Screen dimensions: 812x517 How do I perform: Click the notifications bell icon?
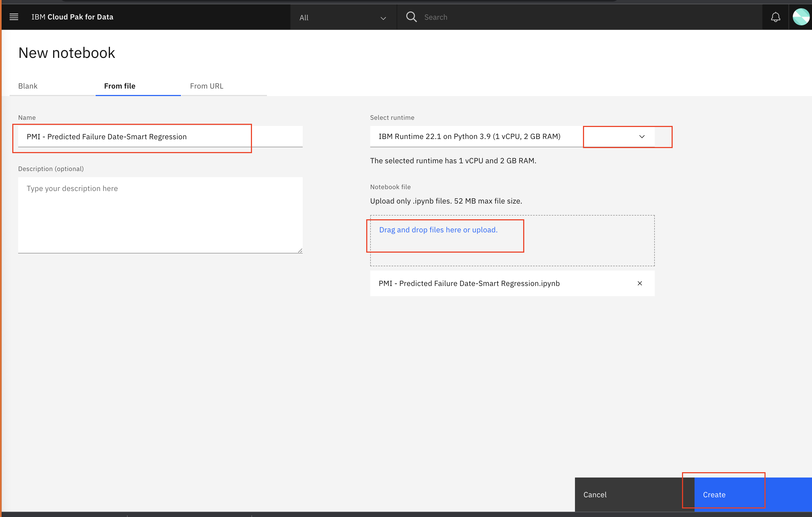[x=776, y=17]
